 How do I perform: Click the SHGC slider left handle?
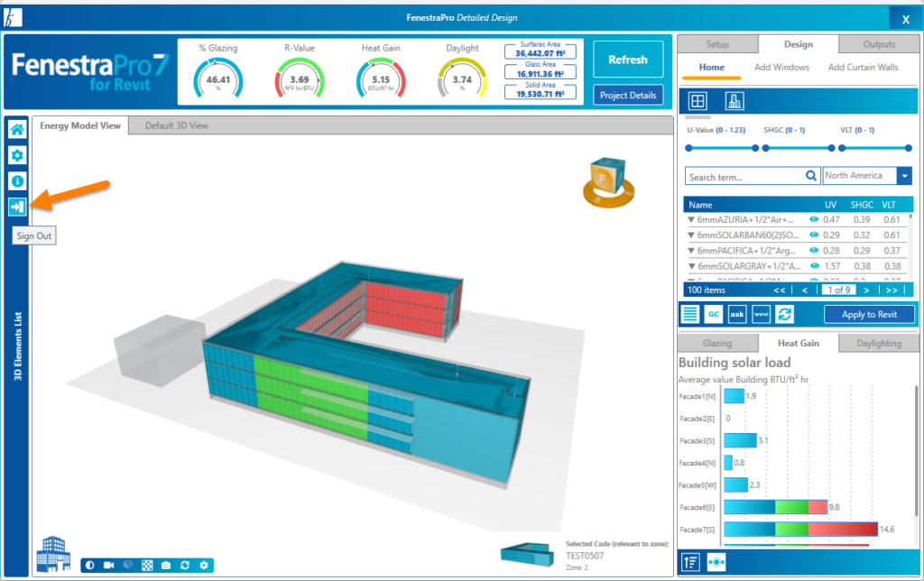pos(765,148)
